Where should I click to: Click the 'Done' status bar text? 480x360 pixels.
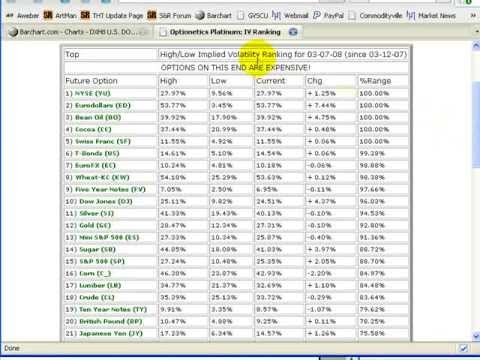(12, 348)
